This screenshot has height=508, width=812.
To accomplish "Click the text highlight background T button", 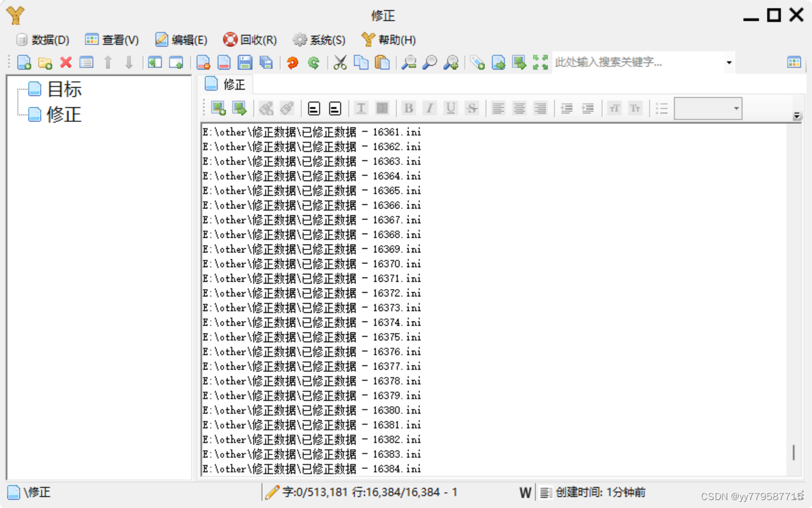I will coord(382,109).
